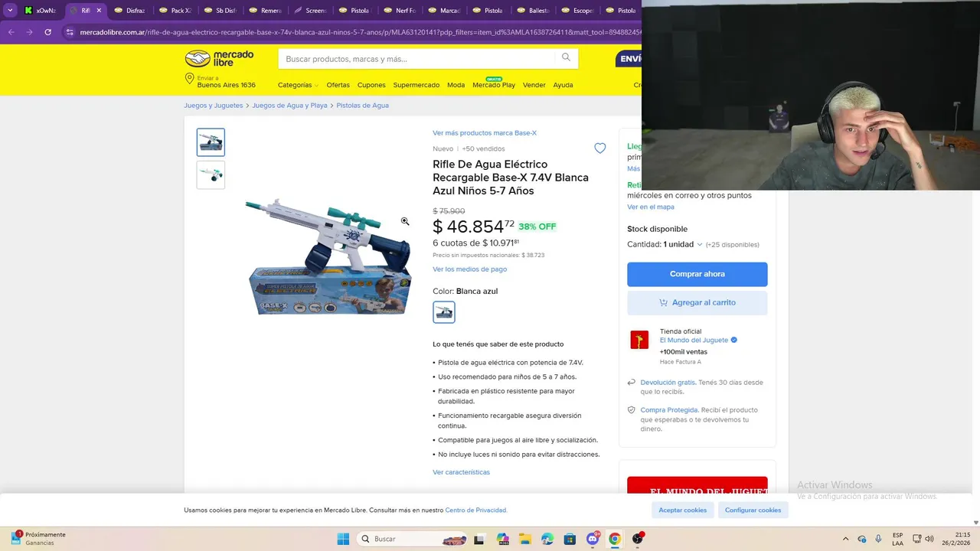Open Ver en el mapa link
Image resolution: width=980 pixels, height=551 pixels.
[651, 207]
